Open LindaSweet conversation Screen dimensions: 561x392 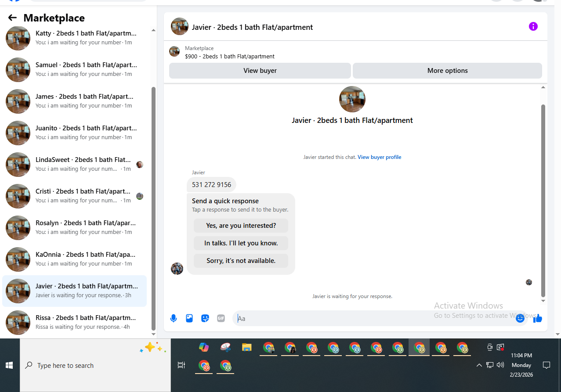[x=75, y=164]
